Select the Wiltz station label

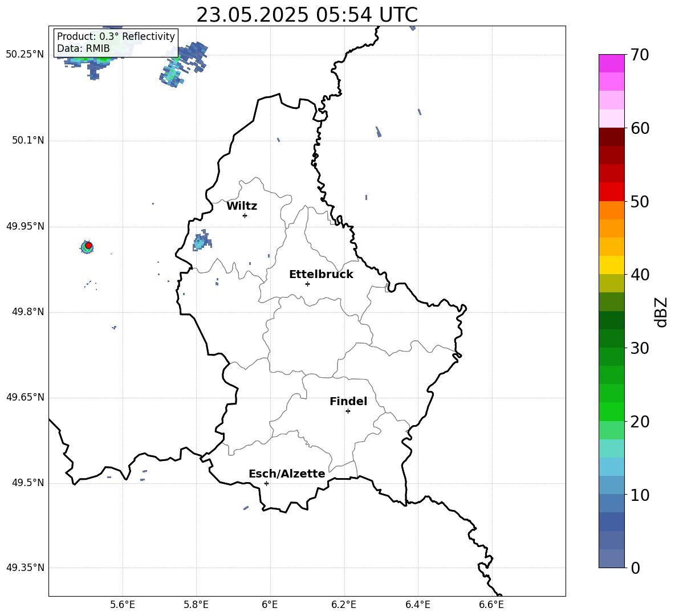pyautogui.click(x=242, y=206)
